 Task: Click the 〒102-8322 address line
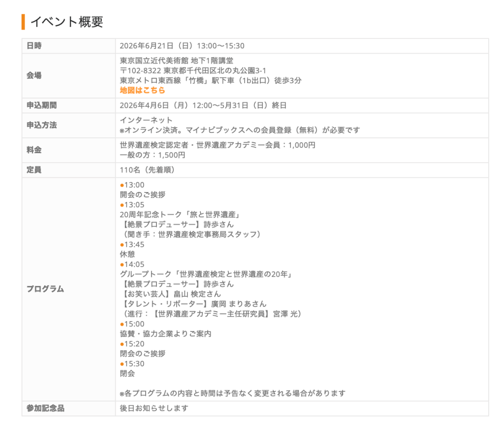(194, 71)
